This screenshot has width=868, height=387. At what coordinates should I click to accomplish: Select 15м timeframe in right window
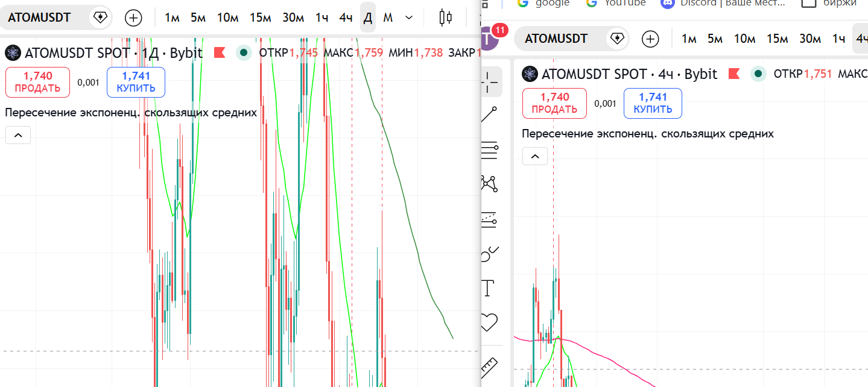point(777,39)
